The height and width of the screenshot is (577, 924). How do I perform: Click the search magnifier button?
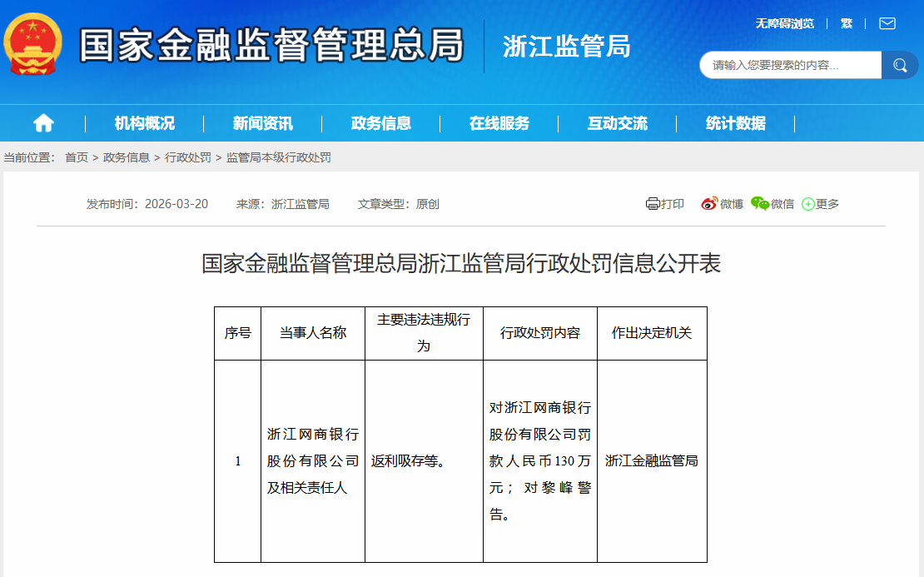pos(900,65)
